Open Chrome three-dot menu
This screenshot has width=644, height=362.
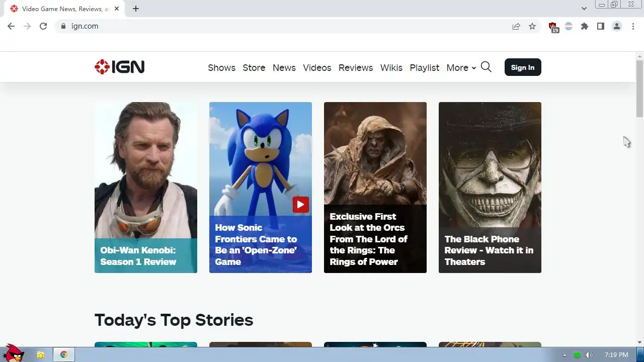633,26
